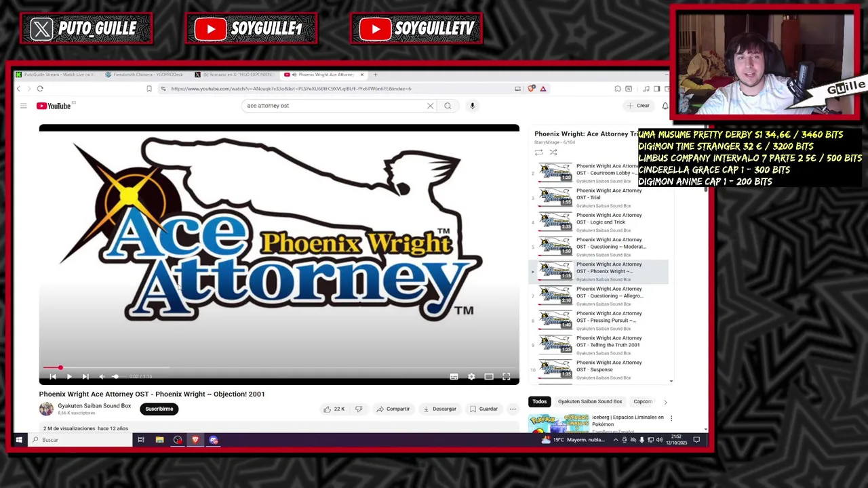Open the browser extensions puzzle icon
The image size is (868, 488).
[x=618, y=89]
